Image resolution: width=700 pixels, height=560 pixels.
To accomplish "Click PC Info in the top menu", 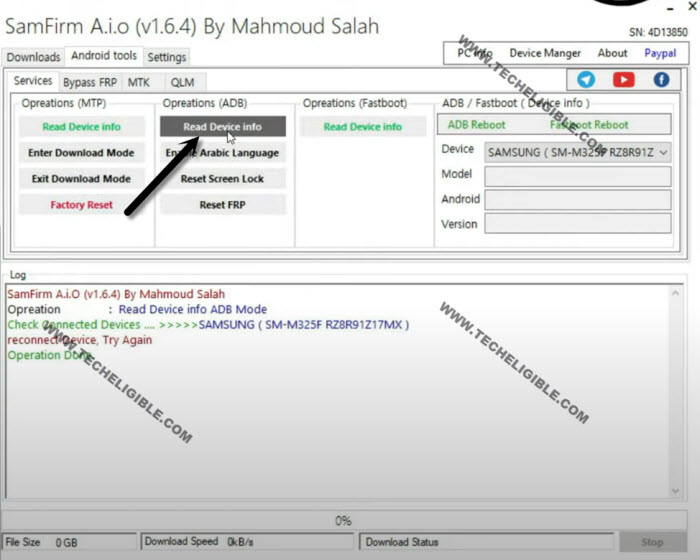I will 475,53.
